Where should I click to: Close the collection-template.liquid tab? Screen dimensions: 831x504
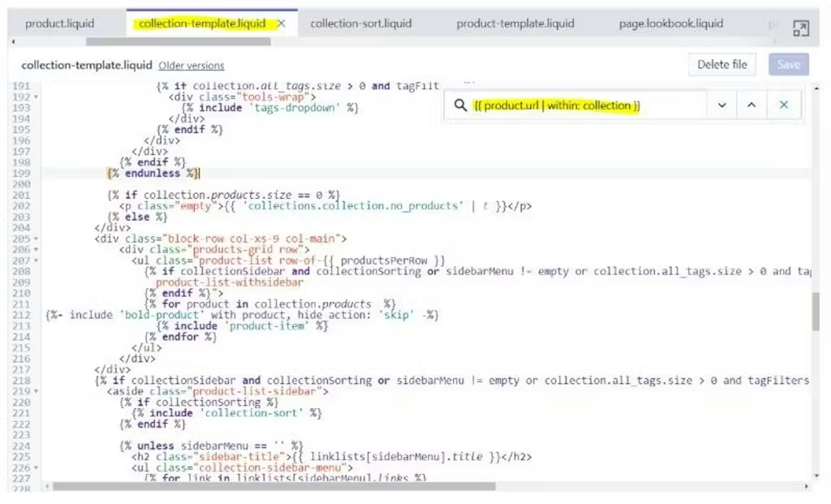281,24
